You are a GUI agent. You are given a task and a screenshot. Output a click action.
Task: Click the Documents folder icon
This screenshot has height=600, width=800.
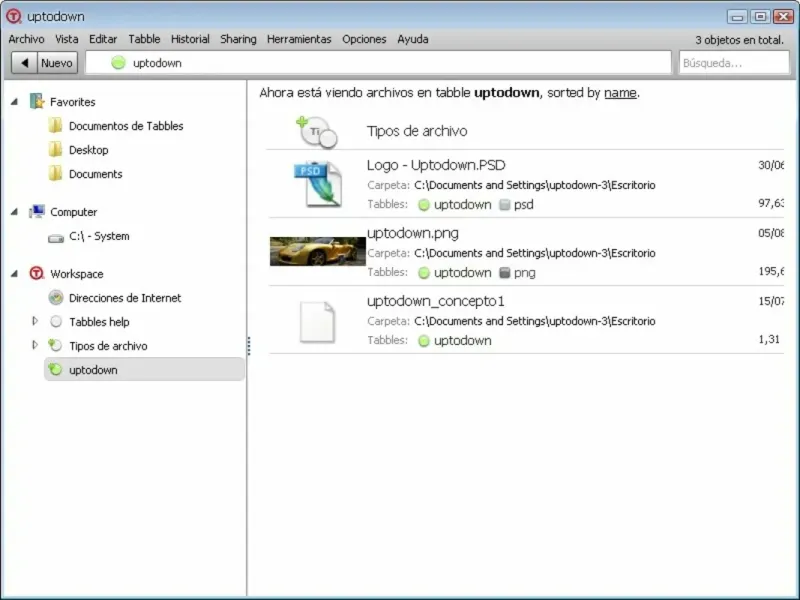(55, 173)
